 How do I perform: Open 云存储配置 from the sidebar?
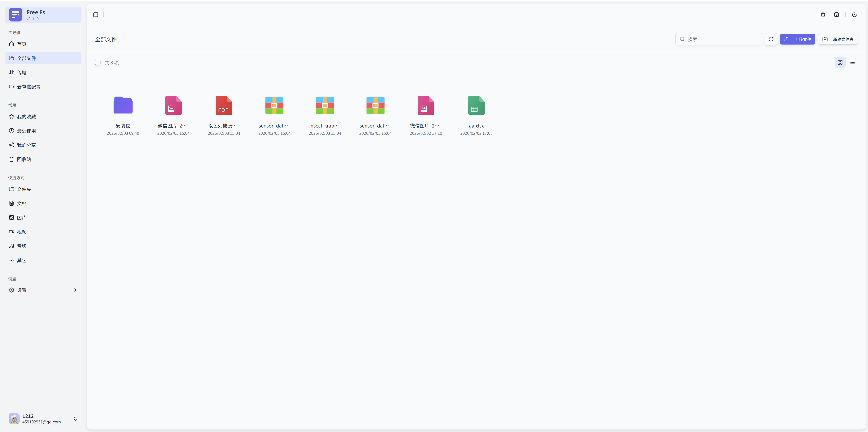tap(29, 87)
